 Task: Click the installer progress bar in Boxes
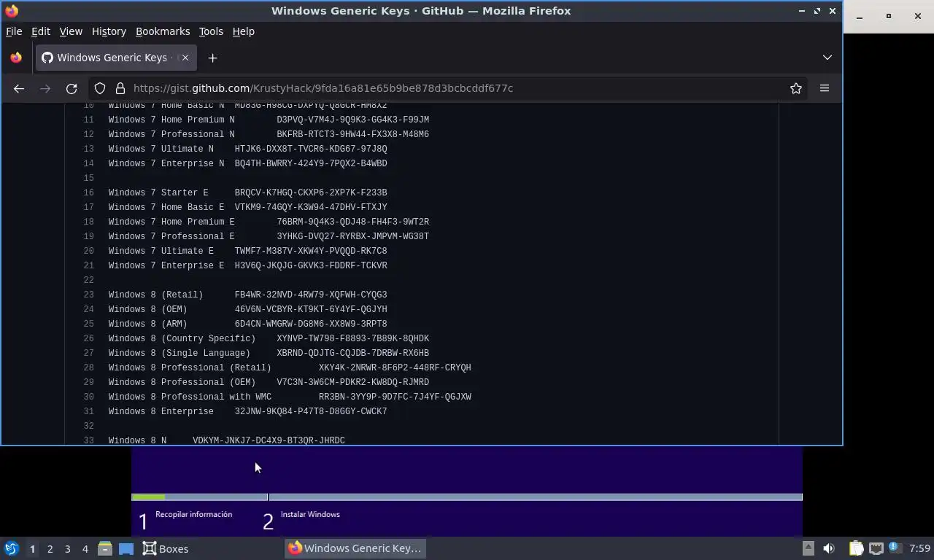pyautogui.click(x=467, y=497)
